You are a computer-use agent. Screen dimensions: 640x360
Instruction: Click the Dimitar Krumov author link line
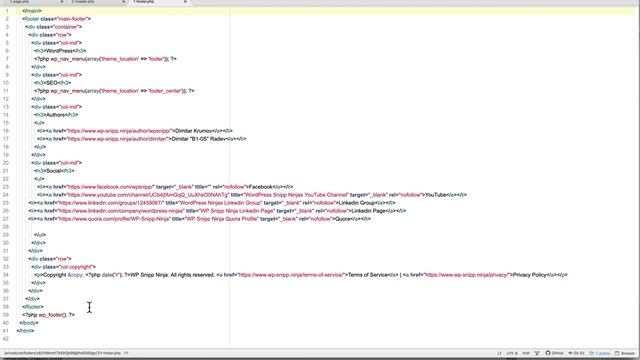pyautogui.click(x=135, y=131)
